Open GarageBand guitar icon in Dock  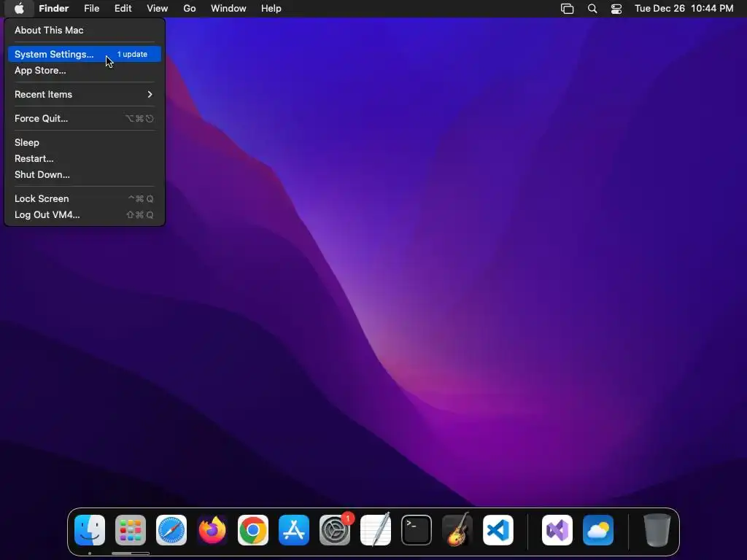tap(457, 530)
